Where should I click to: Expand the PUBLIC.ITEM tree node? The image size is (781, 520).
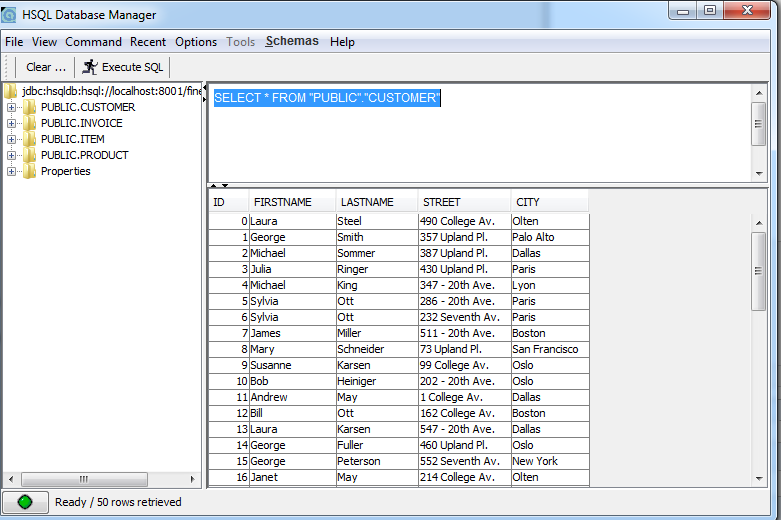pyautogui.click(x=11, y=139)
